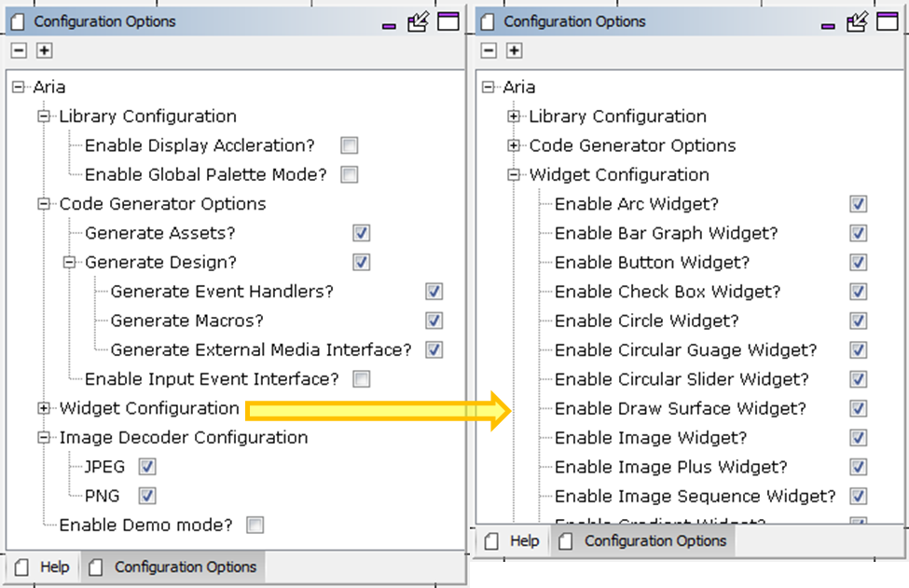The height and width of the screenshot is (588, 909).
Task: Collapse Code Generator Options in left panel
Action: pos(44,204)
